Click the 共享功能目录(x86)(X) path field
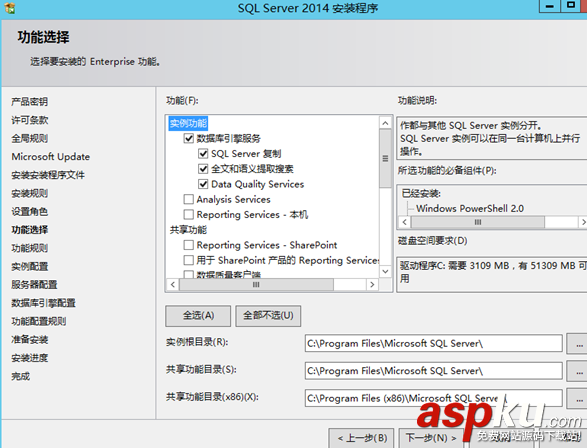This screenshot has width=587, height=448. (434, 398)
